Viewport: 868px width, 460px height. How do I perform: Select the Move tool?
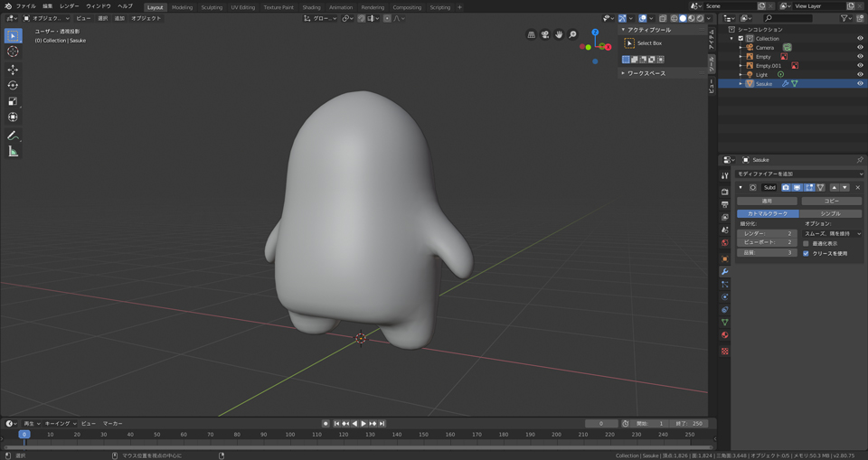point(14,70)
